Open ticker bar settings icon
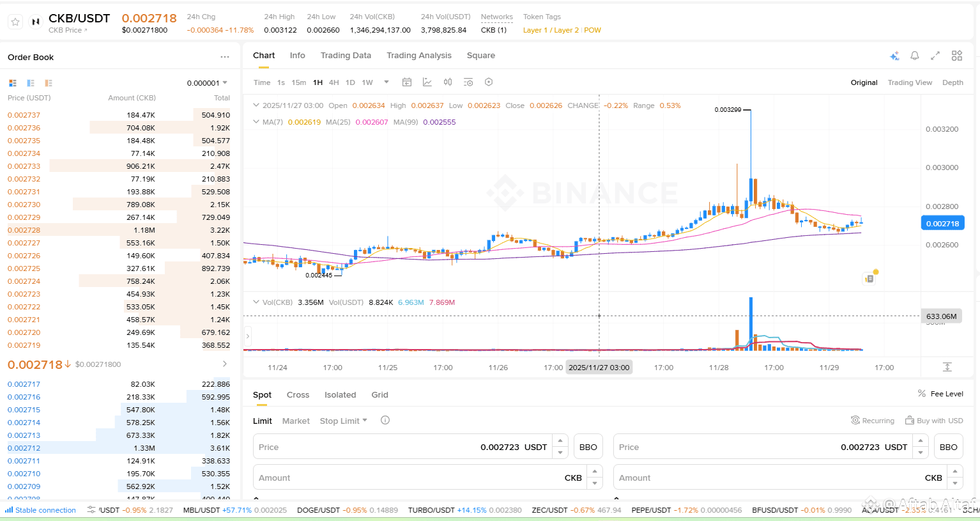This screenshot has height=521, width=980. tap(91, 509)
